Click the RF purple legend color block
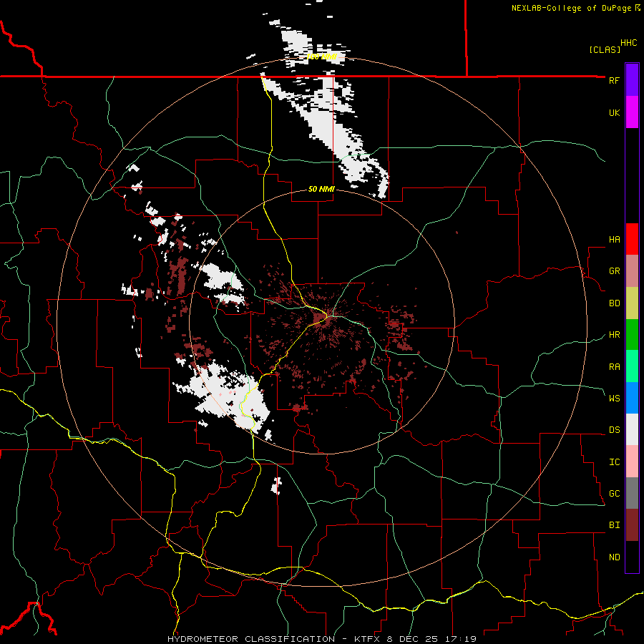This screenshot has width=644, height=644. click(x=632, y=80)
